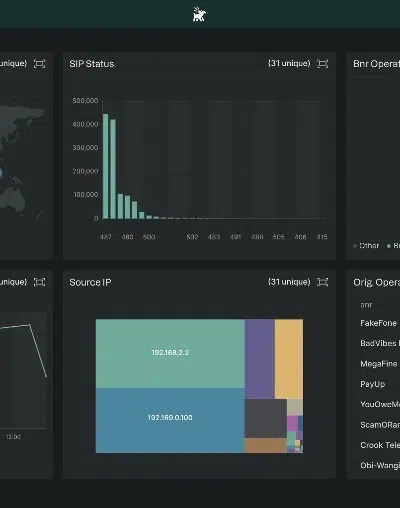Expand the line chart panel via fullscreen icon

(39, 282)
